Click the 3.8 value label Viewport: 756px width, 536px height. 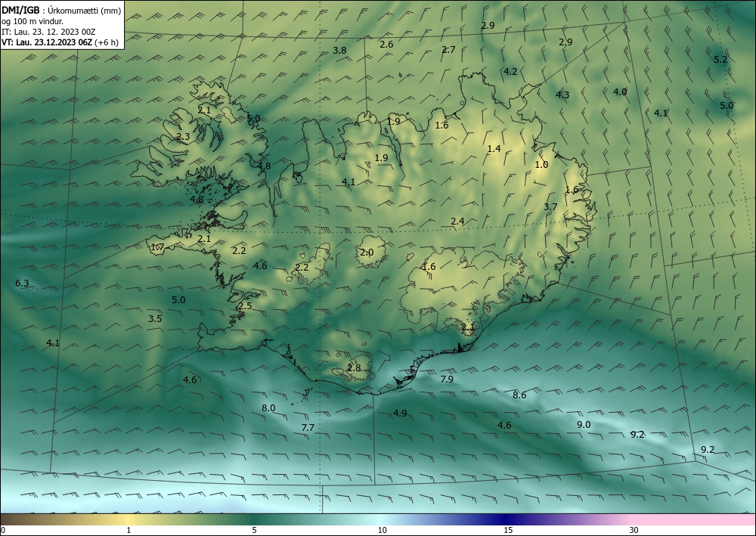click(x=339, y=51)
